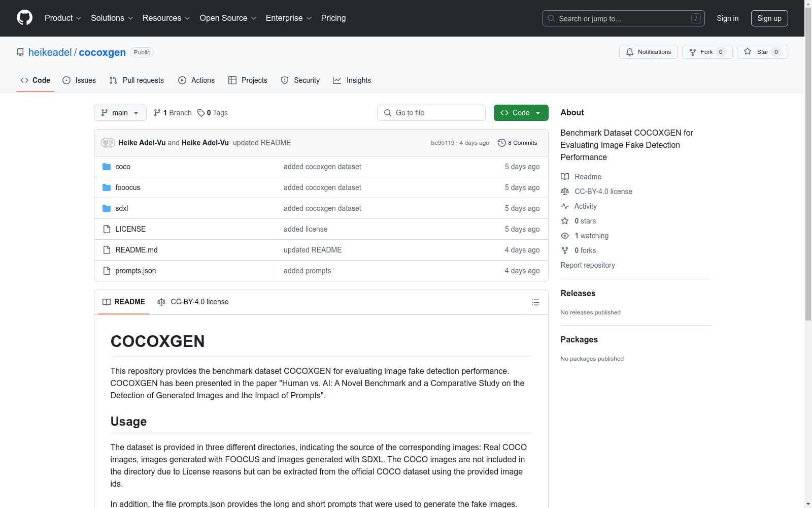The height and width of the screenshot is (508, 812).
Task: Open the green Code dropdown button
Action: click(x=521, y=113)
